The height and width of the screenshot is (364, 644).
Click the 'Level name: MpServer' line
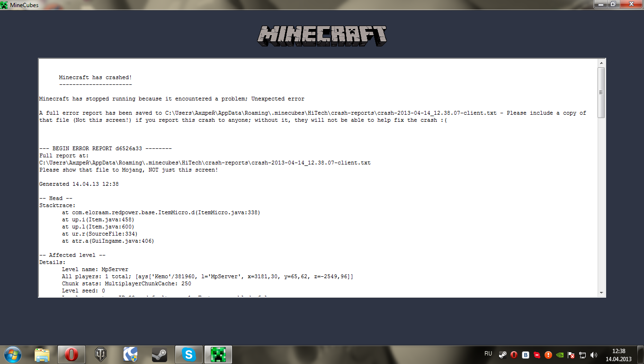click(95, 269)
